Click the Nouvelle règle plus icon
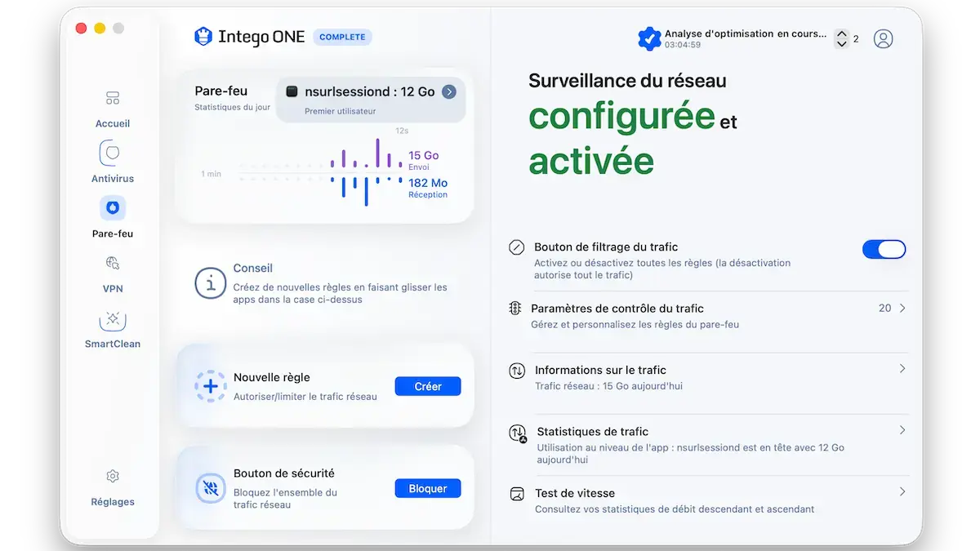The image size is (980, 551). click(211, 385)
